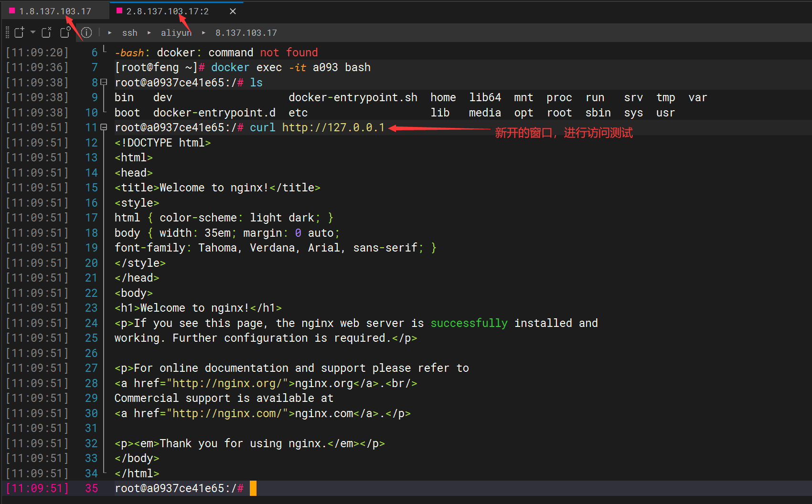Click the 'usr' directory in ls output
The width and height of the screenshot is (812, 504).
[665, 113]
